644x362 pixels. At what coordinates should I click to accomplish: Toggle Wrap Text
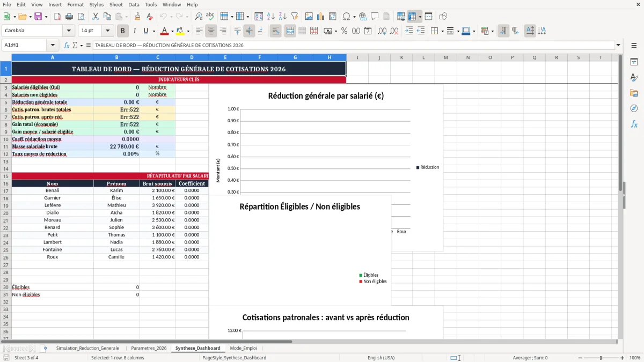275,31
